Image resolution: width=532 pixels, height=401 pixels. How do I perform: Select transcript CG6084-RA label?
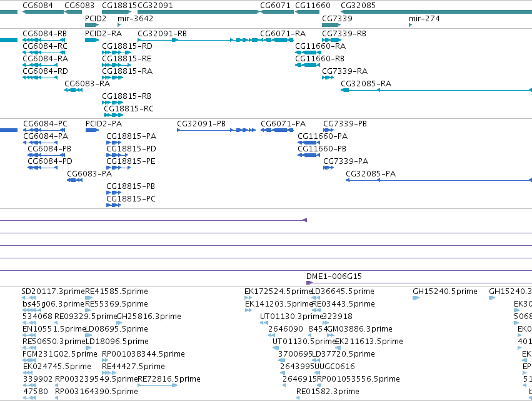45,59
